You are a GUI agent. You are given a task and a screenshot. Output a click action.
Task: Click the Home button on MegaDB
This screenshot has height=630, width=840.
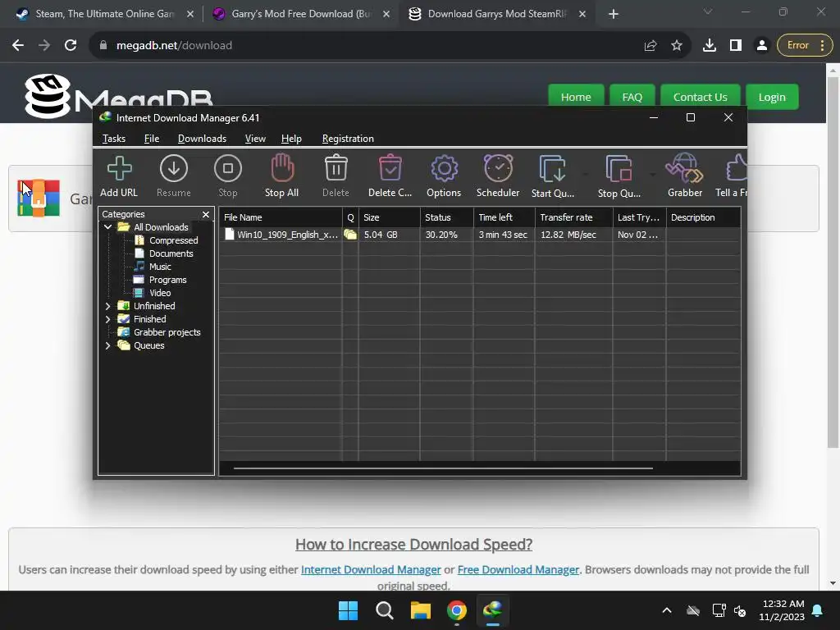[576, 97]
